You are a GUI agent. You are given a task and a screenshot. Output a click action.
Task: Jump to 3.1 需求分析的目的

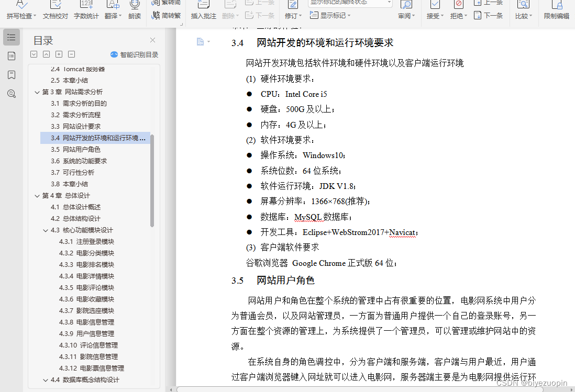point(79,103)
